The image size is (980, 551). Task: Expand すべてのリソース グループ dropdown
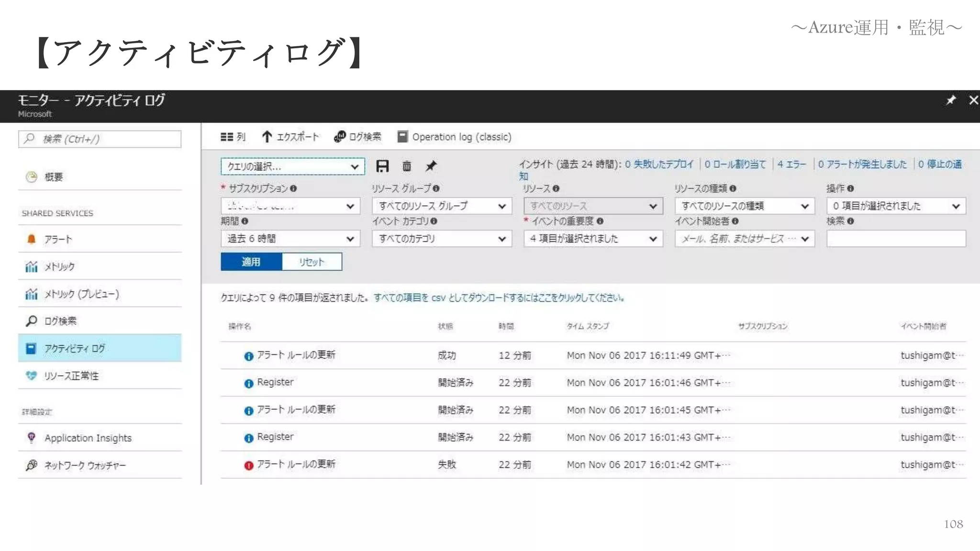(x=442, y=206)
